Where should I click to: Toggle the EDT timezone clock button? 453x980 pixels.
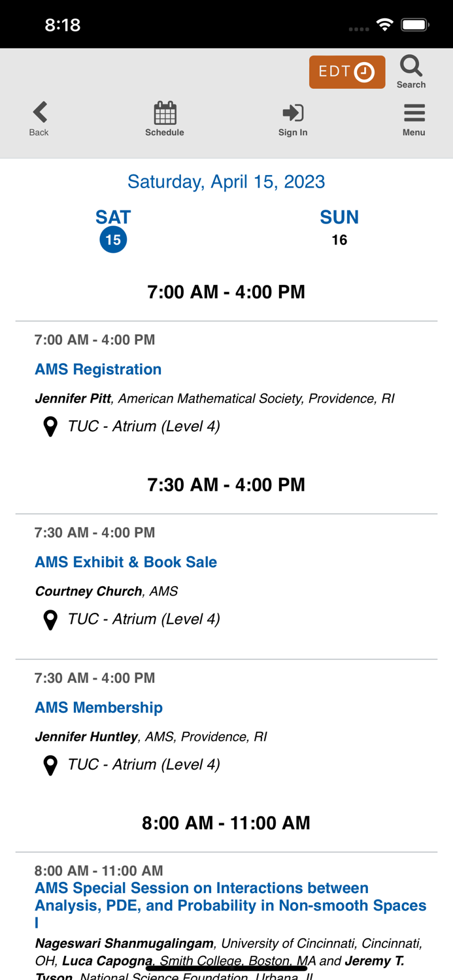click(347, 72)
